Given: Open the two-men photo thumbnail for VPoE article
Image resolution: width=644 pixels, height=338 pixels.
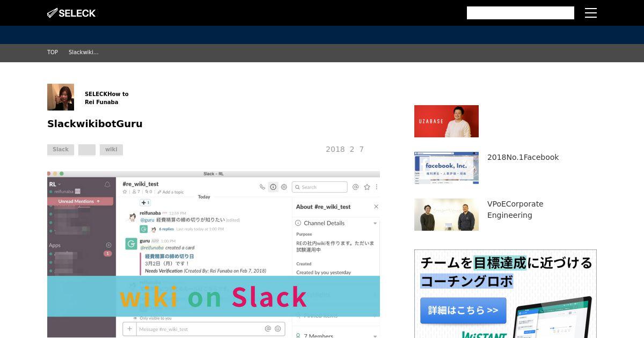Looking at the screenshot, I should 447,215.
